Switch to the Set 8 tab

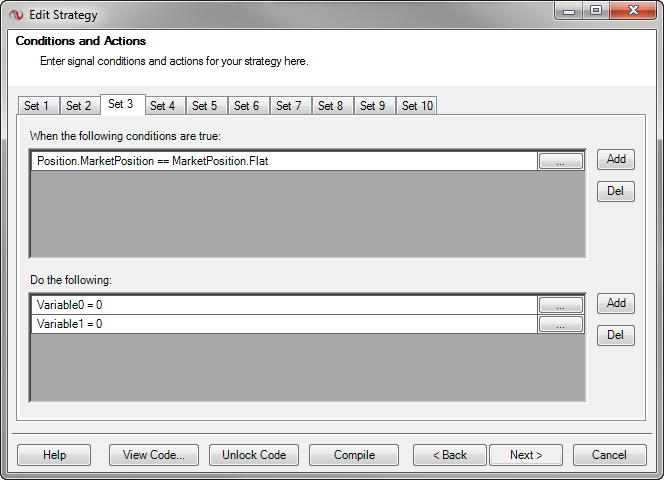tap(332, 105)
